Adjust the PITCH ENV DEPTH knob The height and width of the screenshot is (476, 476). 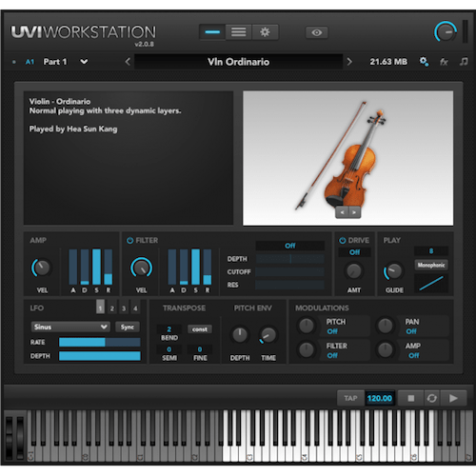pos(240,335)
